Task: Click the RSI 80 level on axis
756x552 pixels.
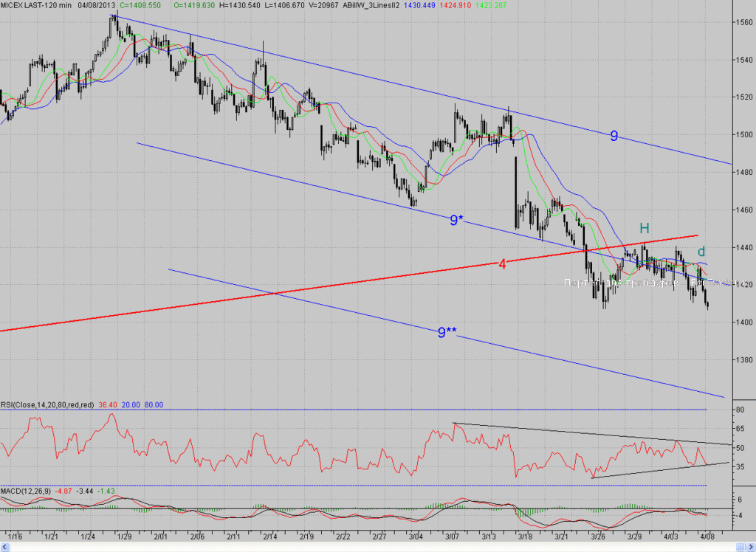Action: pyautogui.click(x=740, y=410)
